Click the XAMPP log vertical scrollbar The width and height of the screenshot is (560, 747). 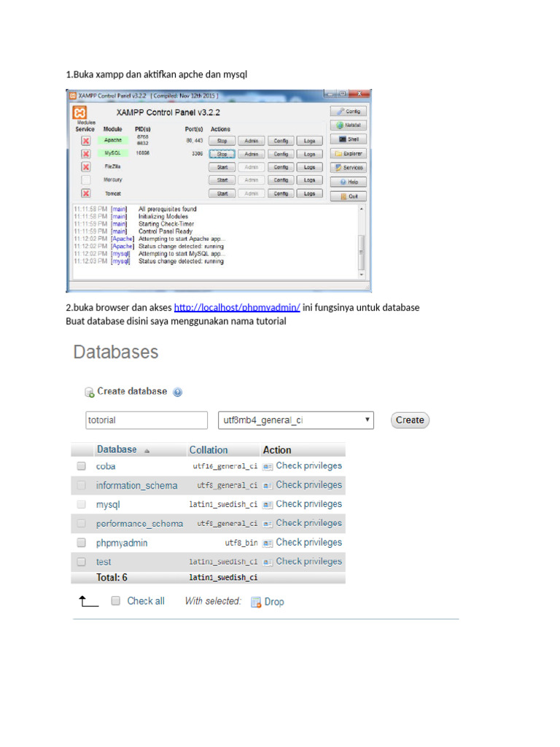pos(361,241)
